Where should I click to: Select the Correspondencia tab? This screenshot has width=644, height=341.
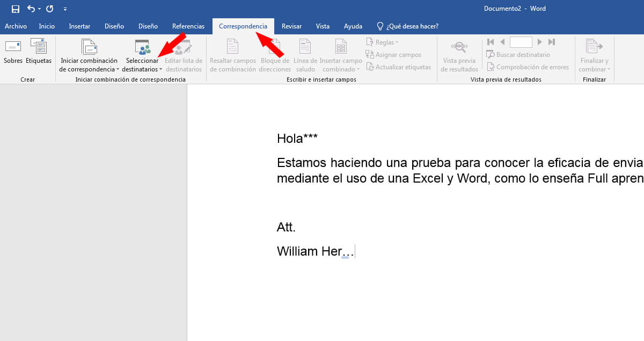click(243, 26)
